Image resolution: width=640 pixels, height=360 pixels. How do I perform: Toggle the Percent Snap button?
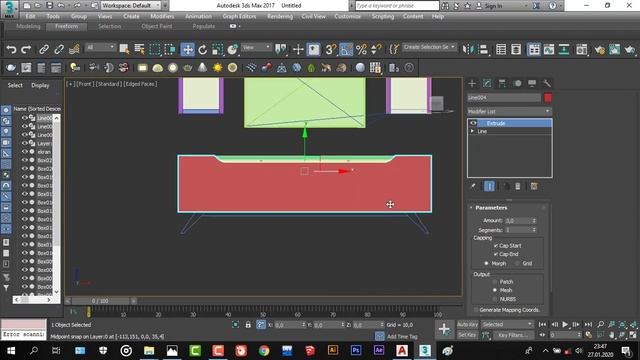[x=361, y=50]
